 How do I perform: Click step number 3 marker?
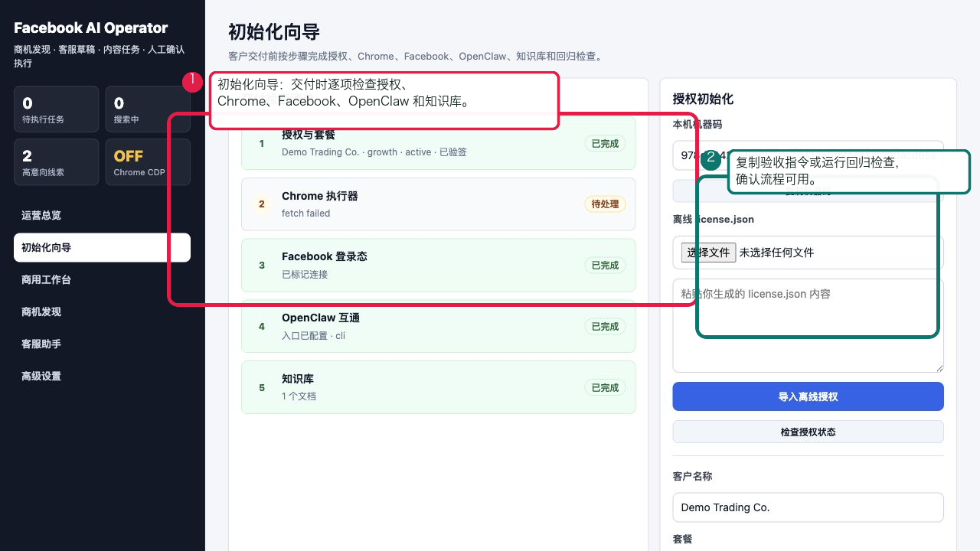click(262, 266)
